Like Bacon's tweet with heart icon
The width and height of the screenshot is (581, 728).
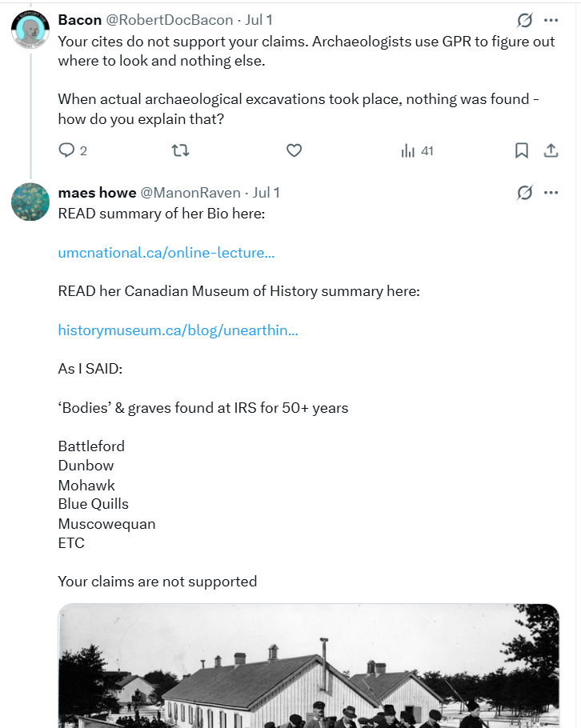(294, 150)
